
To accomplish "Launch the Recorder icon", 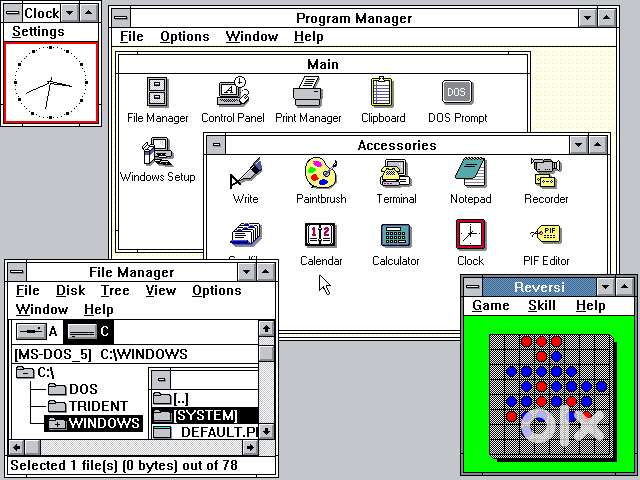I will (x=546, y=181).
